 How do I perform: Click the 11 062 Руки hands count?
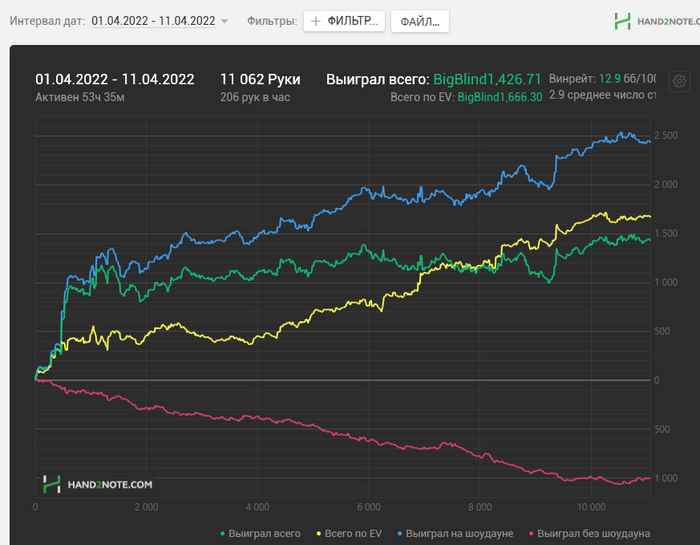pyautogui.click(x=260, y=79)
